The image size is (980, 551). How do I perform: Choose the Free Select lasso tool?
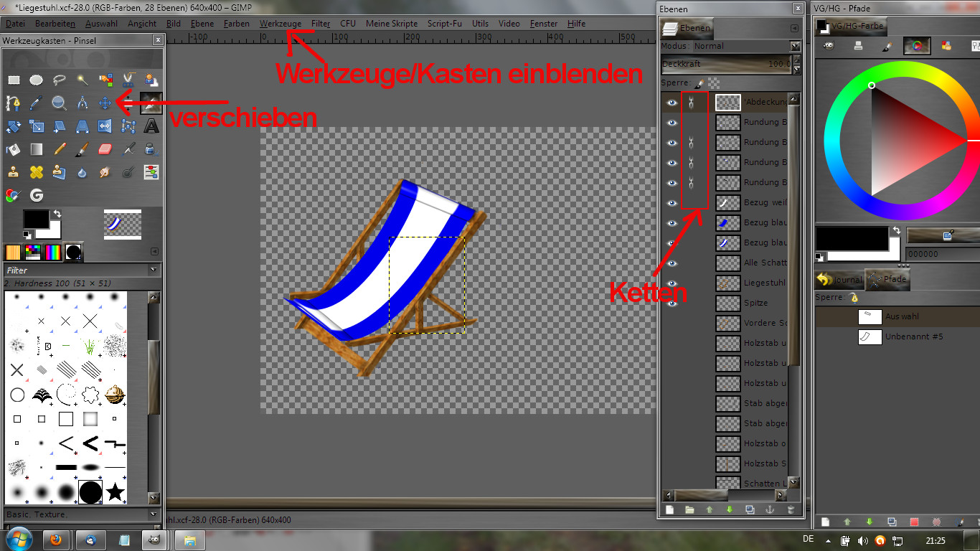pyautogui.click(x=60, y=80)
